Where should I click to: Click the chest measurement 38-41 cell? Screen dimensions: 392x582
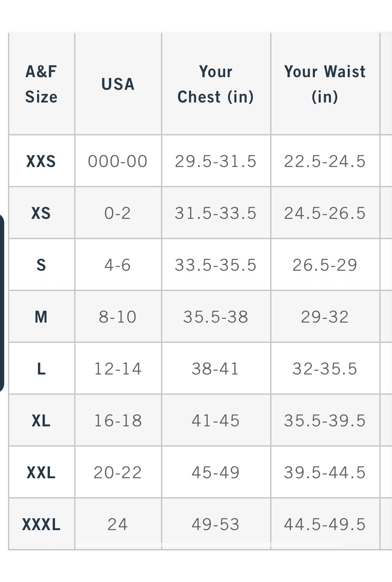(215, 369)
